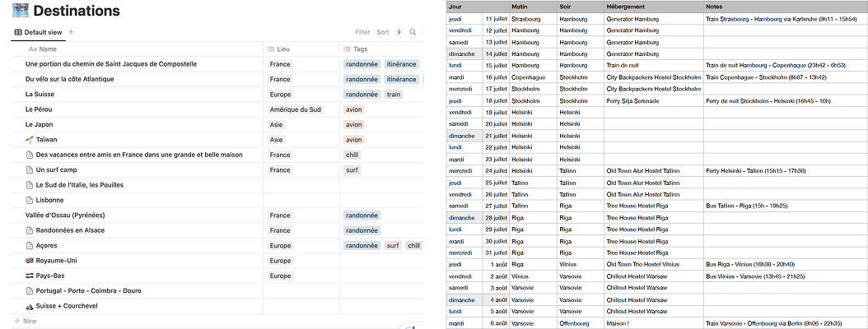Viewport: 868px width, 329px height.
Task: Click the Notes column header
Action: click(x=786, y=7)
